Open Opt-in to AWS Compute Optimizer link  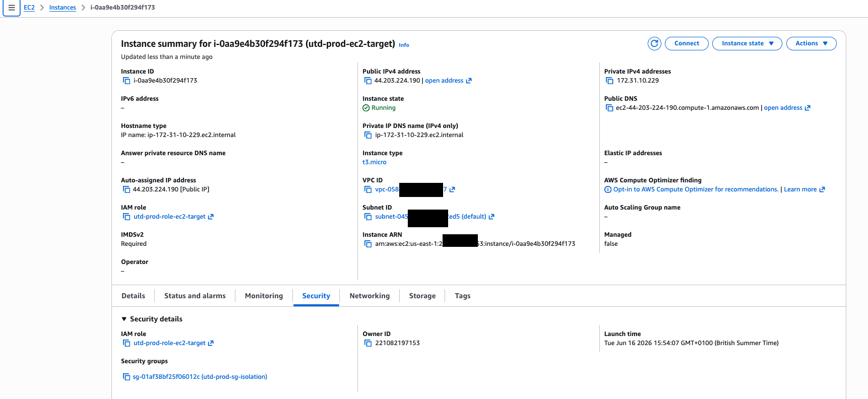pyautogui.click(x=696, y=189)
